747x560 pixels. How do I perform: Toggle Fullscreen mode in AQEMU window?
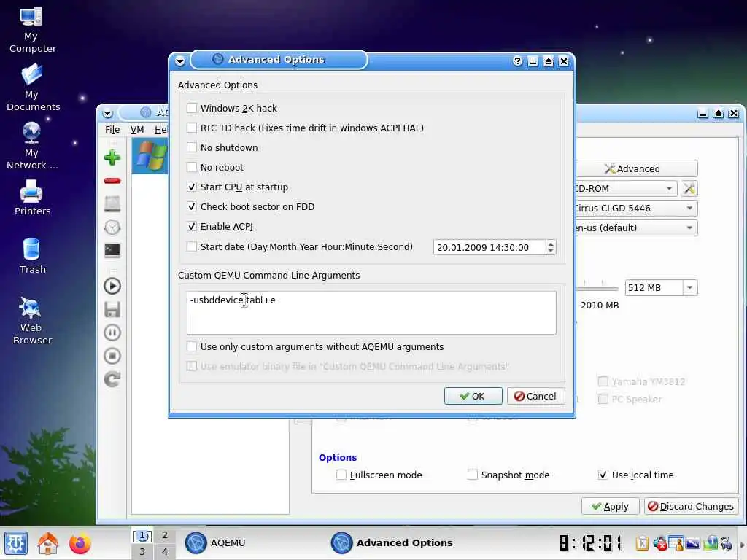click(x=341, y=475)
